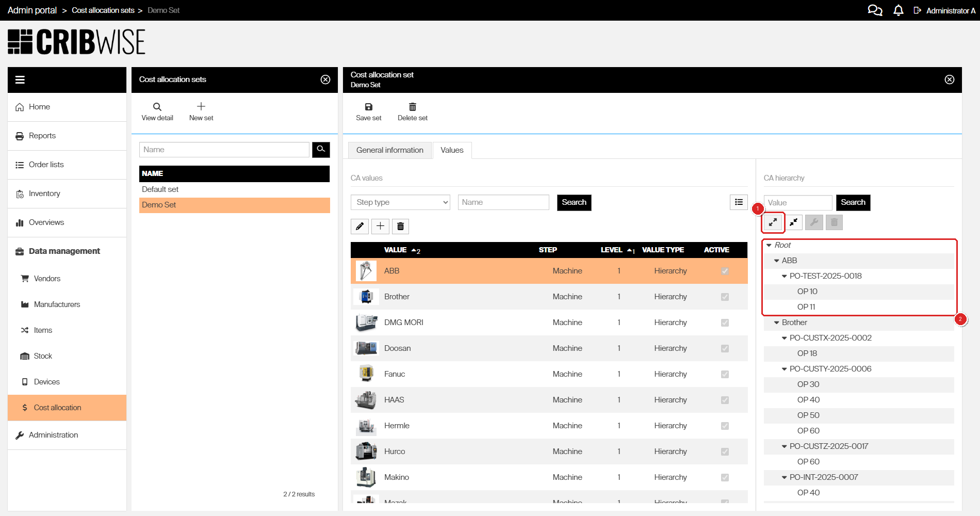Click the Delete set trash icon

[x=413, y=107]
